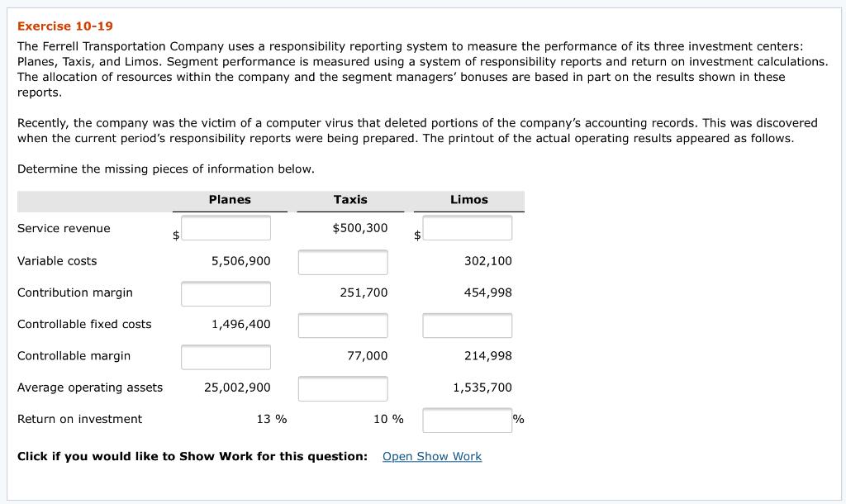The image size is (846, 504).
Task: Click the Limos column header
Action: pyautogui.click(x=469, y=200)
